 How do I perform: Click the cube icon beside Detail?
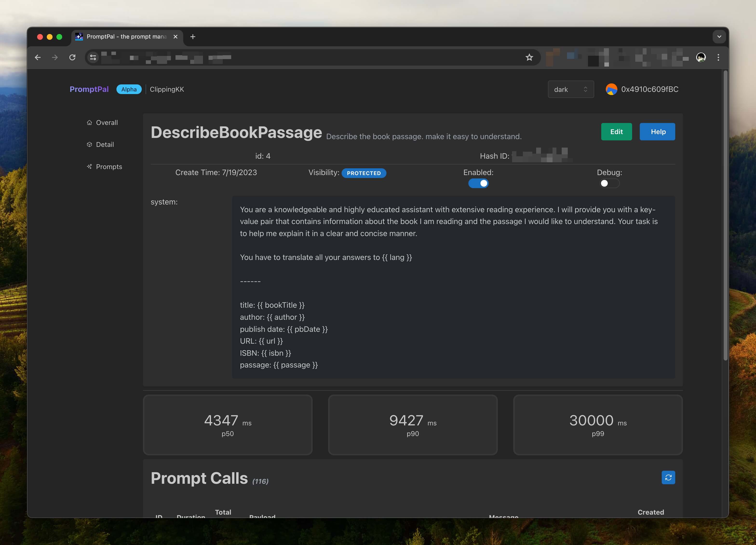(89, 144)
